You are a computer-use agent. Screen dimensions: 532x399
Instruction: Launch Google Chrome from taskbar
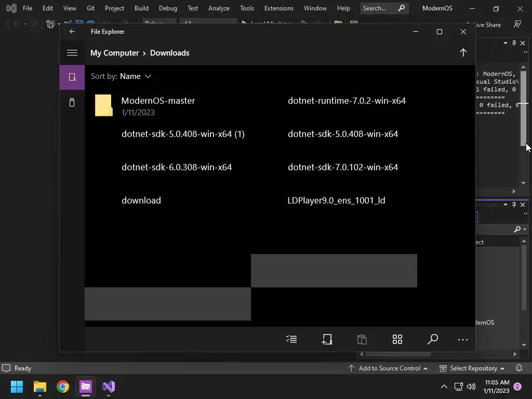click(x=63, y=387)
